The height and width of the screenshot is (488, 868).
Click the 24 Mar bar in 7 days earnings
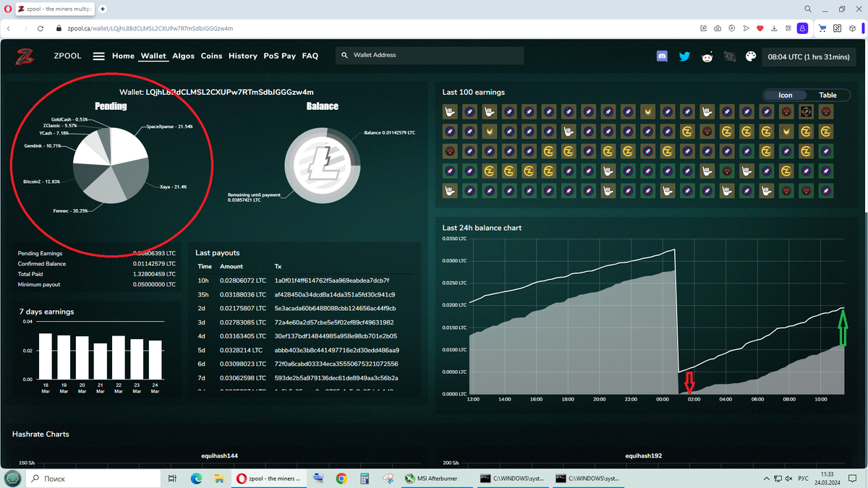156,359
